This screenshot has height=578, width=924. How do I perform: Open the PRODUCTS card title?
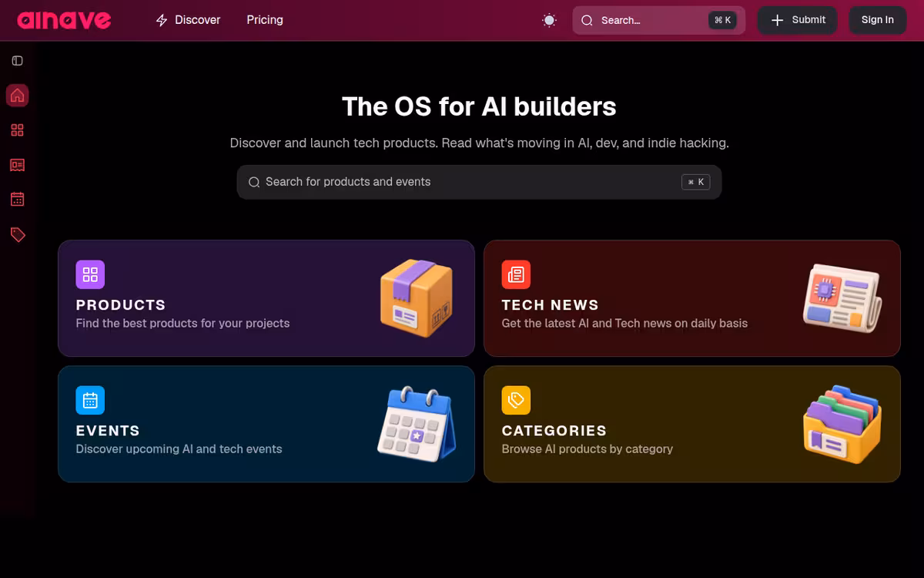[121, 304]
